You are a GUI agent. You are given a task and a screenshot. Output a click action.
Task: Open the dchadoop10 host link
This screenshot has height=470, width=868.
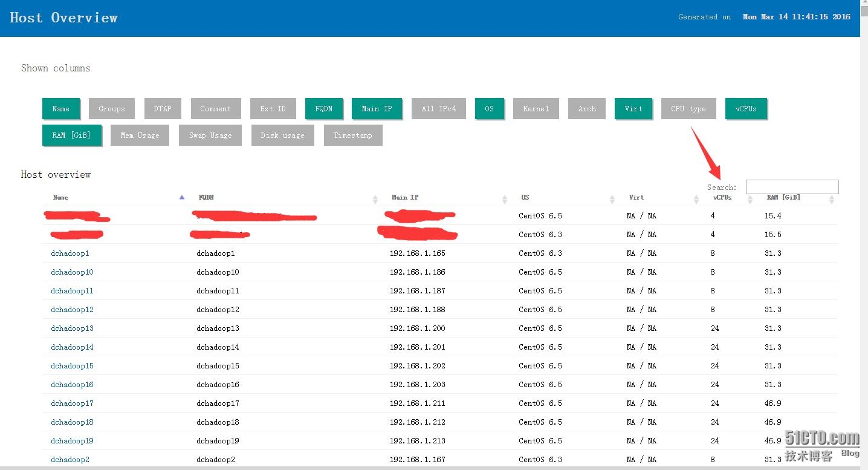(x=72, y=272)
